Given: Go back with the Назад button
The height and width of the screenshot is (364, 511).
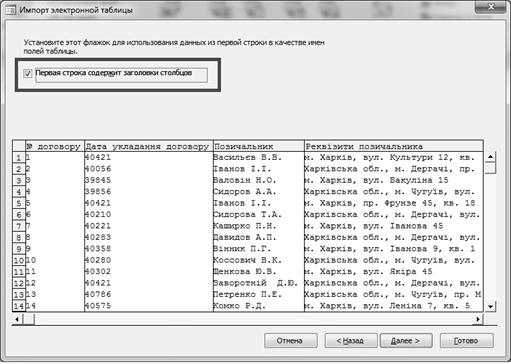Looking at the screenshot, I should 351,341.
